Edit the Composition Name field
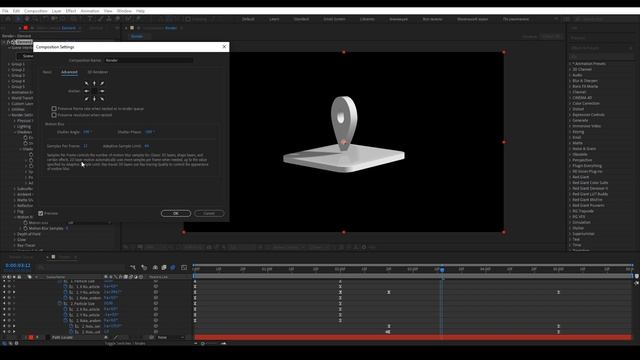This screenshot has width=640, height=360. (149, 60)
